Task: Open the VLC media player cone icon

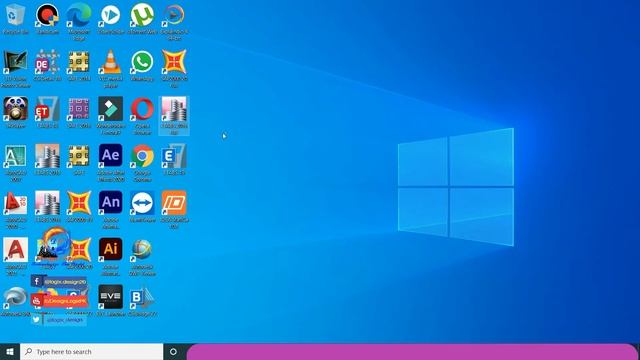Action: [111, 62]
